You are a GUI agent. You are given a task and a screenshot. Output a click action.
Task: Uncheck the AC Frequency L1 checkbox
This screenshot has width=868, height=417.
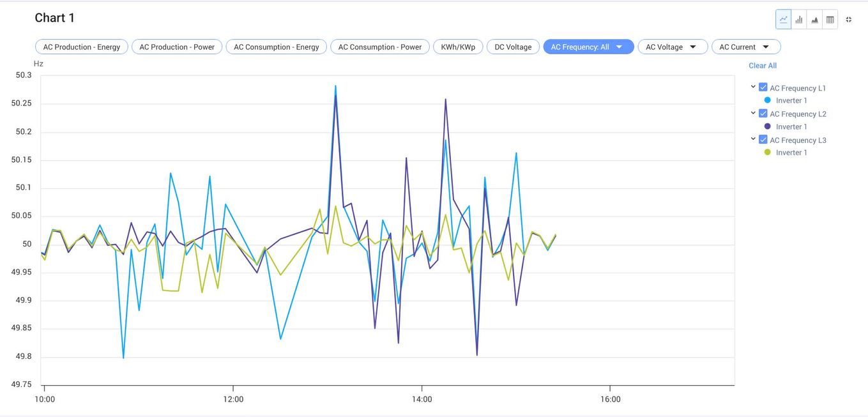(x=763, y=87)
